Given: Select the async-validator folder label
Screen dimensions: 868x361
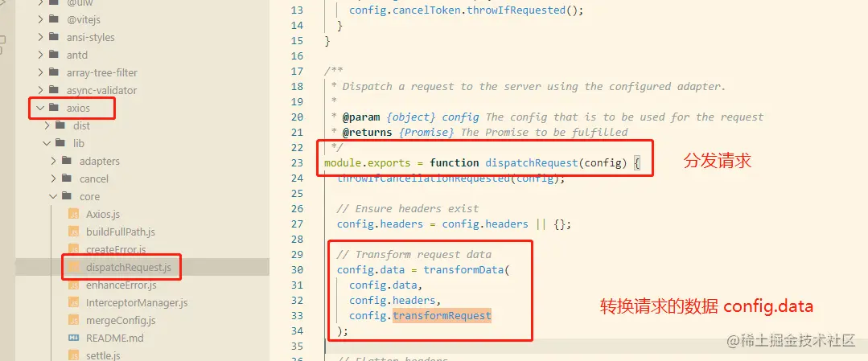Looking at the screenshot, I should 101,90.
